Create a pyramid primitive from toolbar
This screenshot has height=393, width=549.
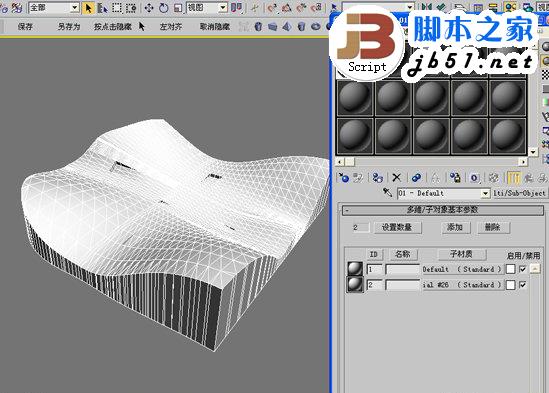[x=287, y=26]
